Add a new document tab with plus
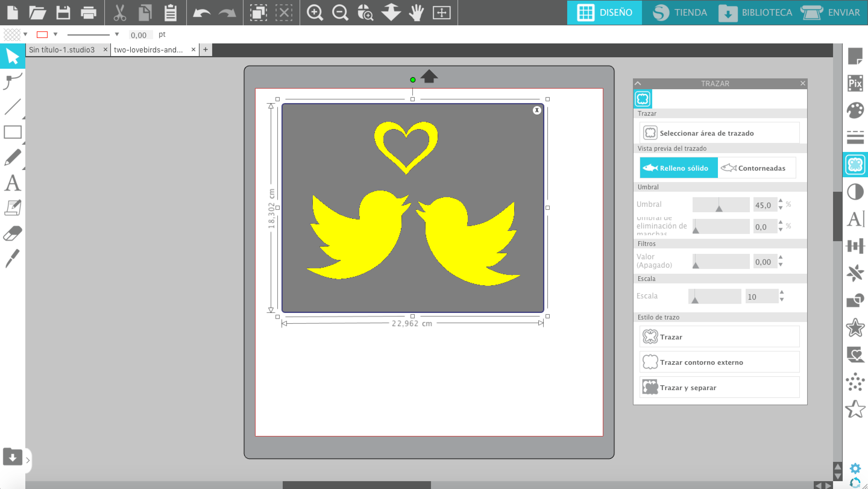The width and height of the screenshot is (868, 489). 205,50
